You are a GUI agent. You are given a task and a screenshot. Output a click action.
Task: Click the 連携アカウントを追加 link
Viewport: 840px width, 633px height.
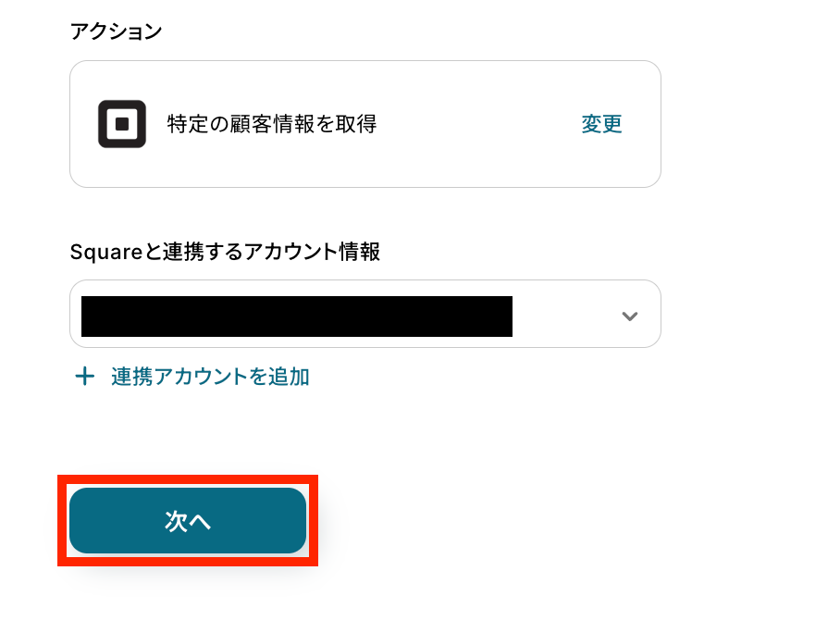210,377
